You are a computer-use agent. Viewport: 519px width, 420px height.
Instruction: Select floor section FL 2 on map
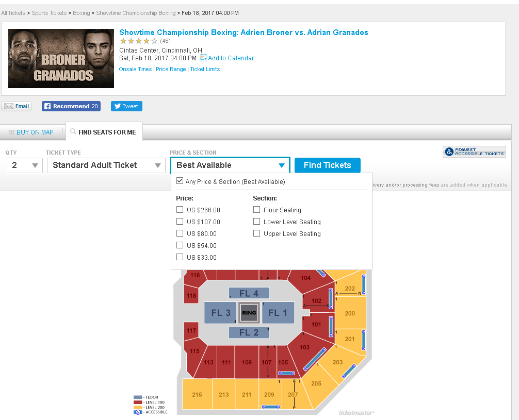(249, 333)
